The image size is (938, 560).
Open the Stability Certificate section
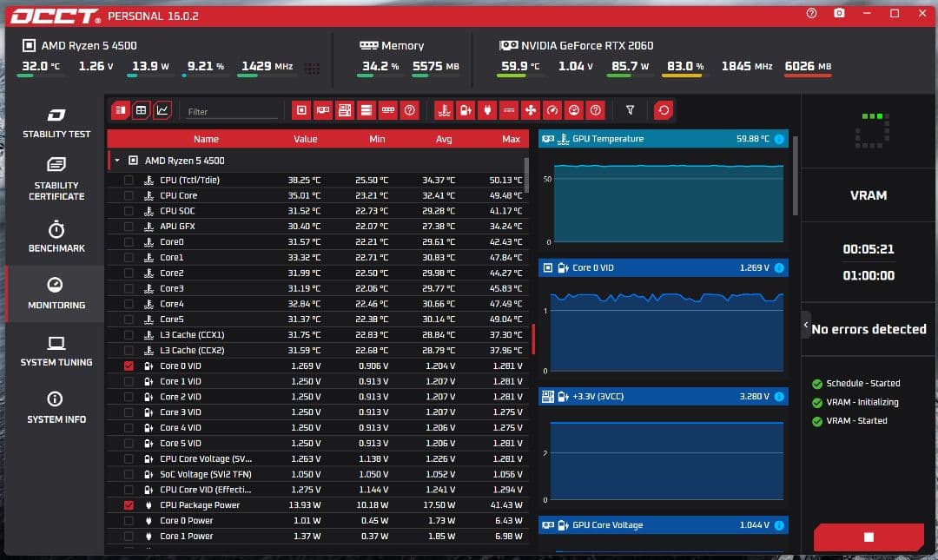(56, 179)
